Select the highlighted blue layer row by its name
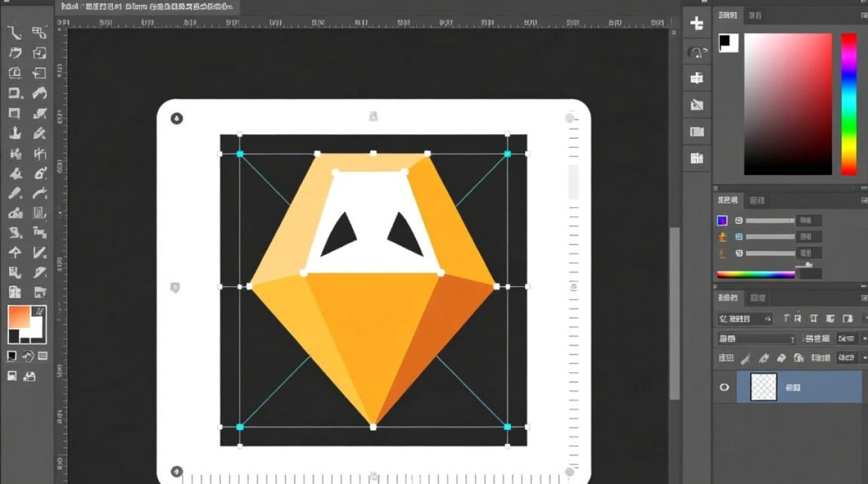Viewport: 868px width, 484px height. click(792, 387)
